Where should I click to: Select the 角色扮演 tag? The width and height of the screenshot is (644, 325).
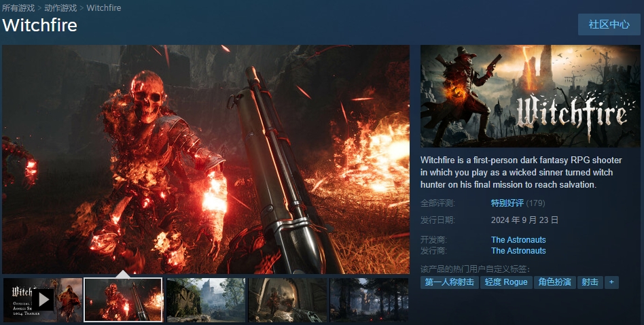point(554,282)
